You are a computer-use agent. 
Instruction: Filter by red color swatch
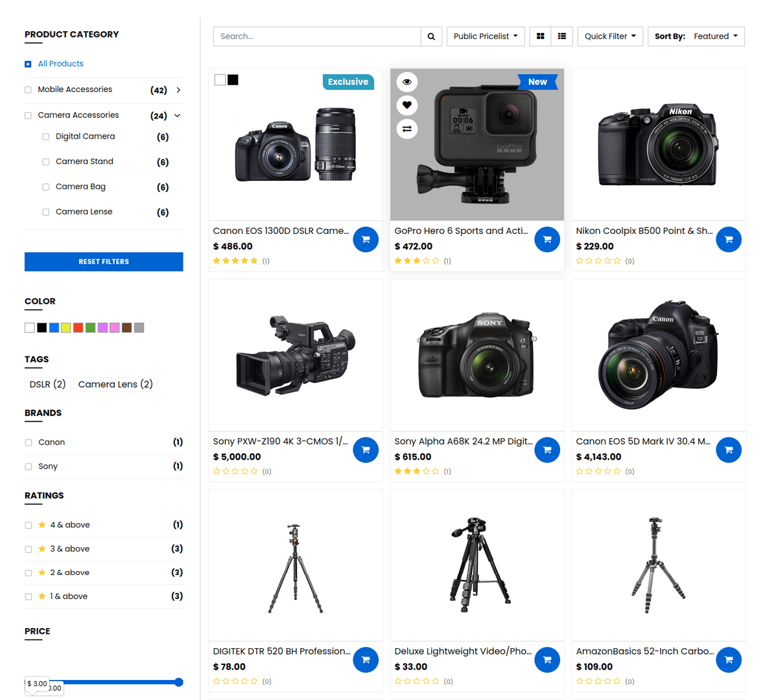click(x=78, y=328)
